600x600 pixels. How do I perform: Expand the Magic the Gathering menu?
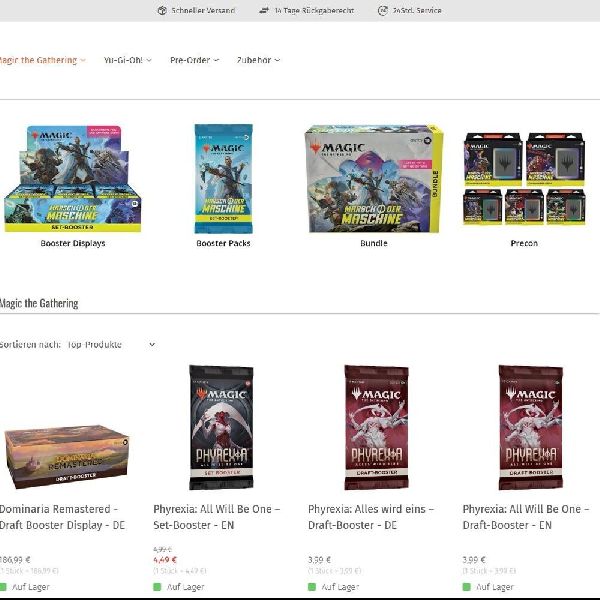[x=42, y=60]
